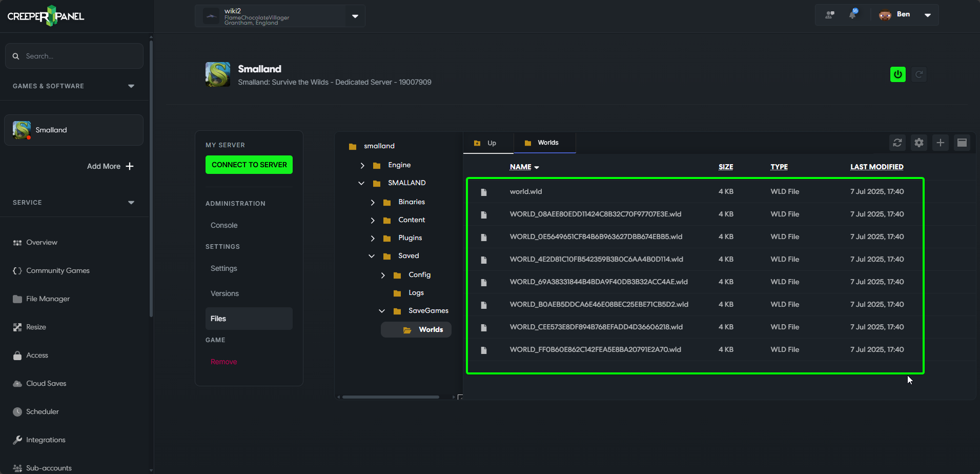The height and width of the screenshot is (474, 980).
Task: Collapse the Service section
Action: (x=131, y=203)
